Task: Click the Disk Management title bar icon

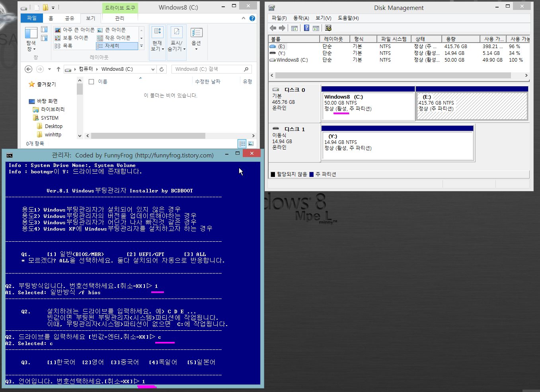Action: click(272, 8)
